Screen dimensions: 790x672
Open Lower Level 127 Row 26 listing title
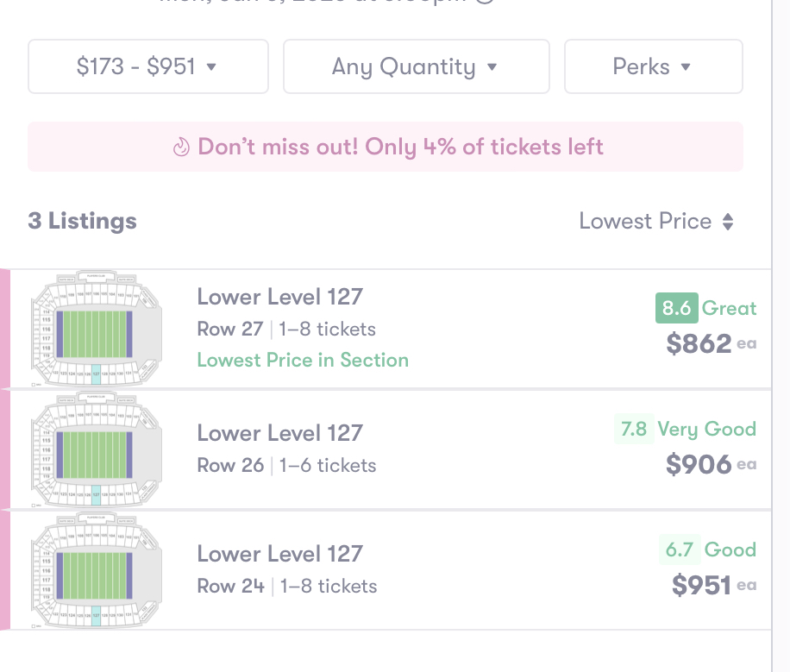point(279,433)
